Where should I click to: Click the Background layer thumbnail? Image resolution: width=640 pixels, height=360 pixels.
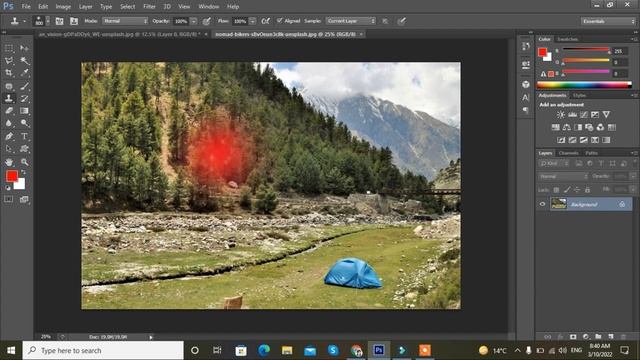(x=558, y=204)
